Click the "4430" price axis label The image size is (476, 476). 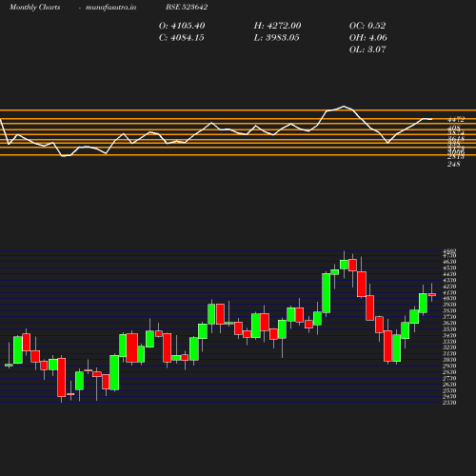449,274
